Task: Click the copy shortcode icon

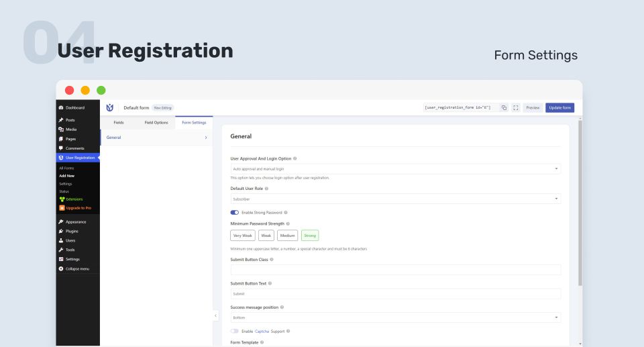Action: click(x=504, y=107)
